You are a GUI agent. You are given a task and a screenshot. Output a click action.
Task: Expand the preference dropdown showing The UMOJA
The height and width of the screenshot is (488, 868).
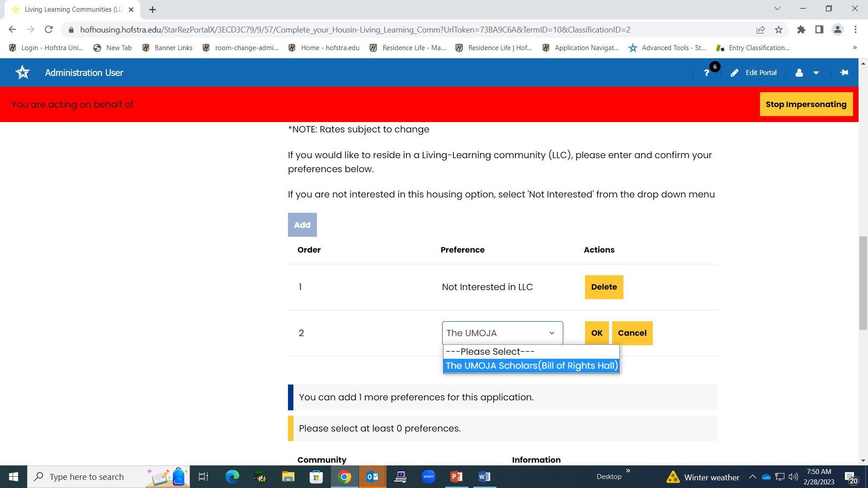point(502,333)
